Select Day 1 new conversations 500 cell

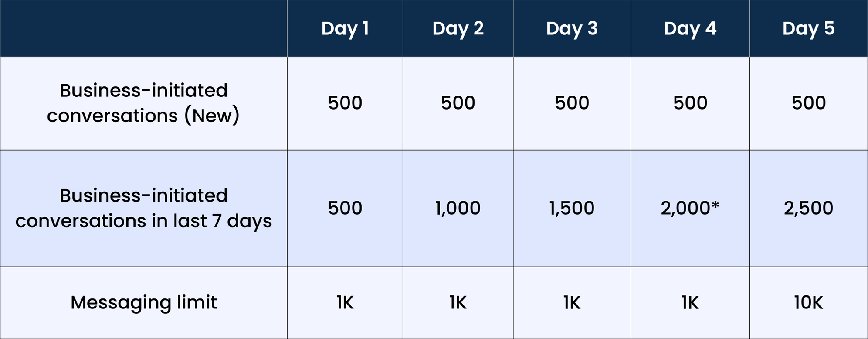(x=345, y=103)
